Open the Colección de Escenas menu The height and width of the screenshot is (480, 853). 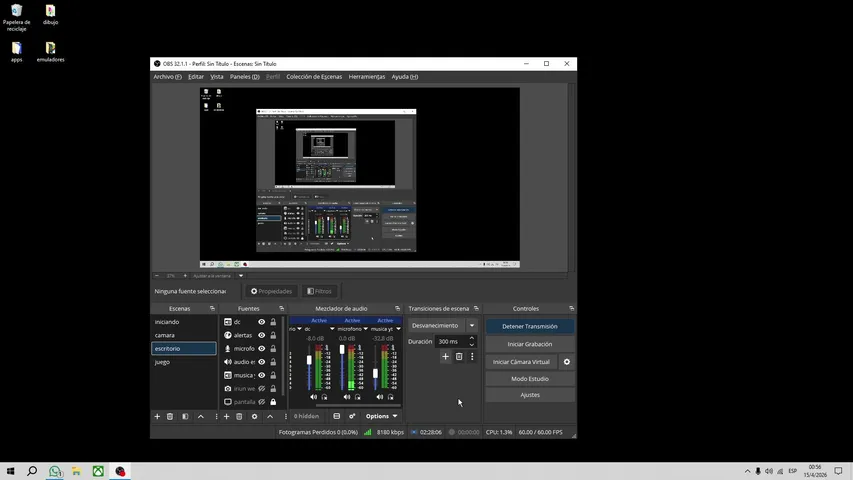pyautogui.click(x=314, y=77)
